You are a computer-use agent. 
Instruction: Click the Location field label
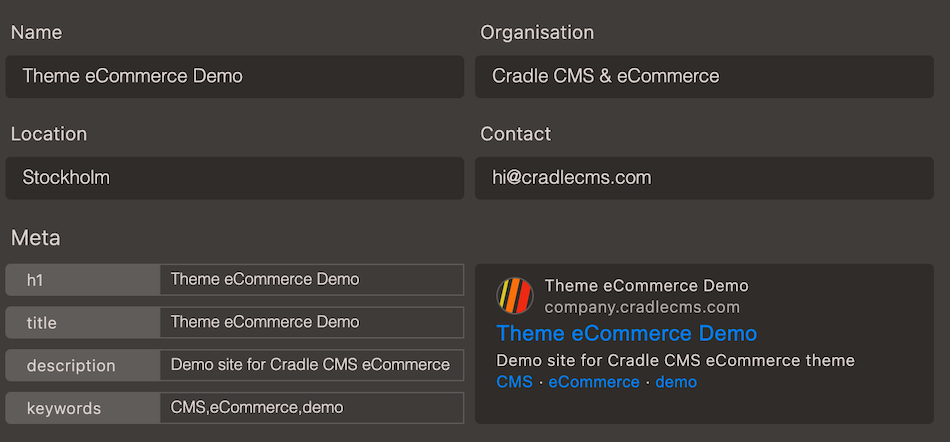[x=49, y=134]
